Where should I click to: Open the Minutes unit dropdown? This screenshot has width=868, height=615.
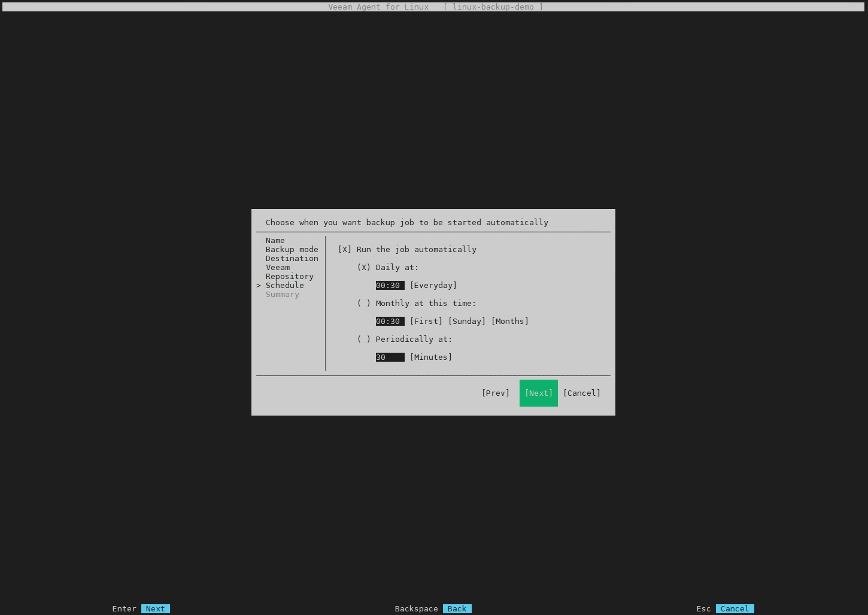point(430,358)
